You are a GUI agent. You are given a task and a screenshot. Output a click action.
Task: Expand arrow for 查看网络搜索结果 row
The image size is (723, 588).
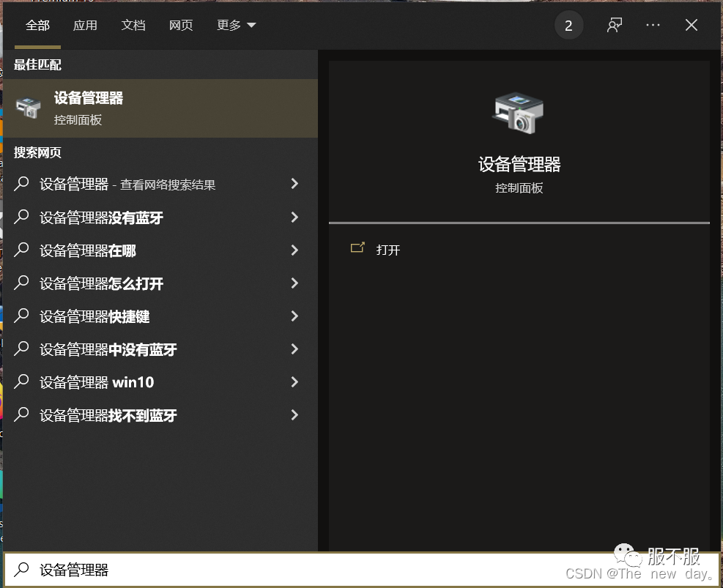[x=294, y=184]
